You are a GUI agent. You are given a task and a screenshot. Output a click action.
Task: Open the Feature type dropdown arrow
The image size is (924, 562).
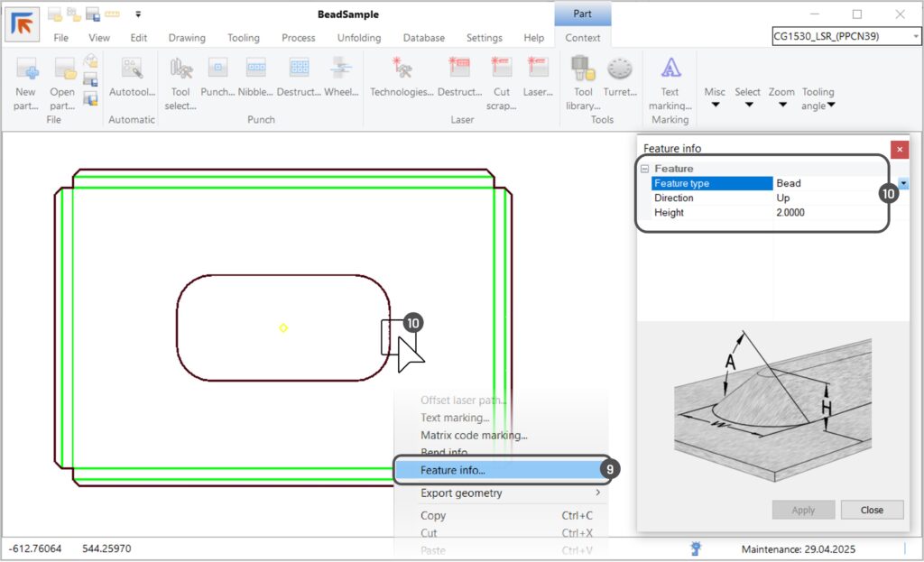902,183
